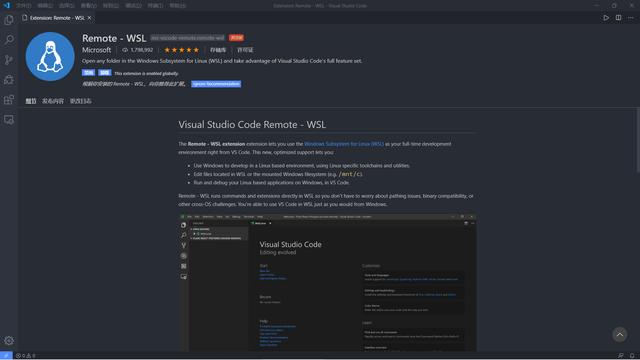Viewport: 640px width, 360px height.
Task: Click the Ignore Recommendation button
Action: click(216, 84)
